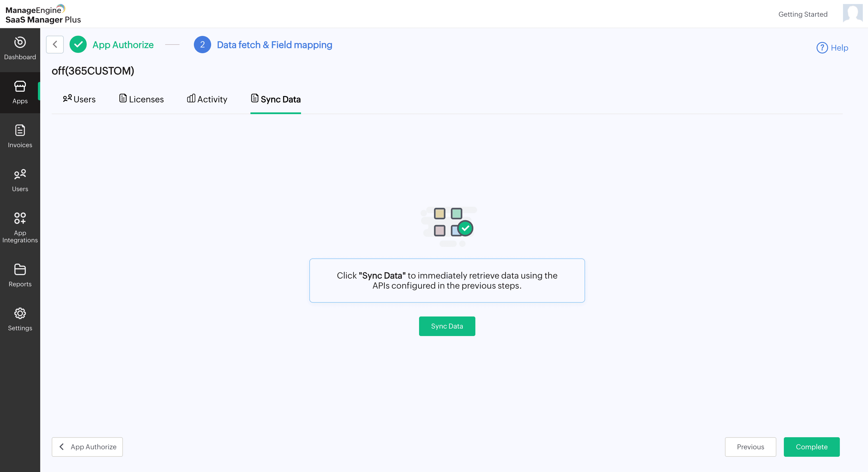Click the Previous button
The width and height of the screenshot is (868, 472).
pos(750,447)
